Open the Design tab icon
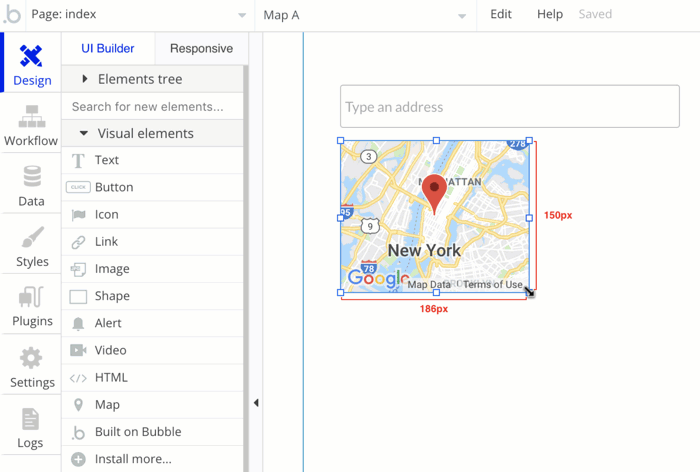The image size is (700, 472). (31, 56)
